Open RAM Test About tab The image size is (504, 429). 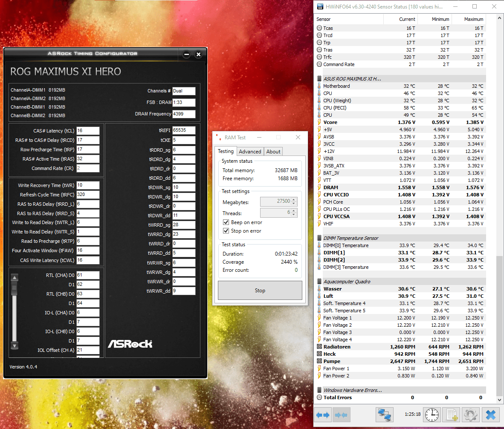click(x=273, y=152)
